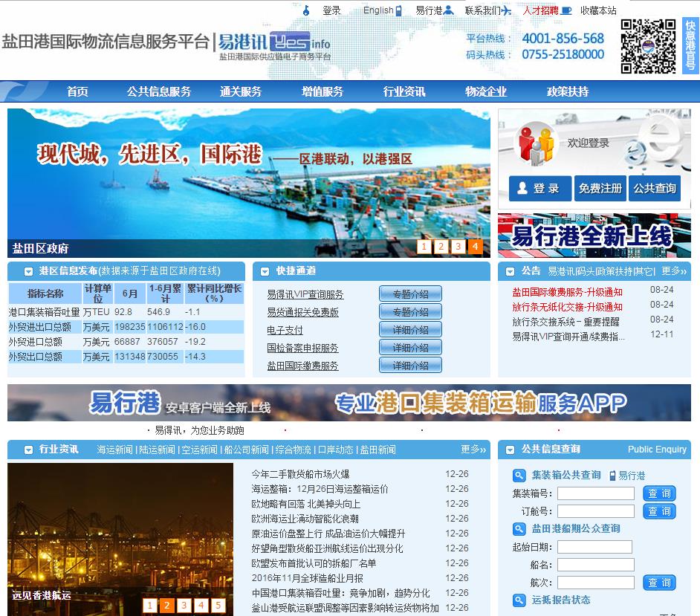Focus the 集装箱号 input field
700x616 pixels.
pyautogui.click(x=595, y=493)
